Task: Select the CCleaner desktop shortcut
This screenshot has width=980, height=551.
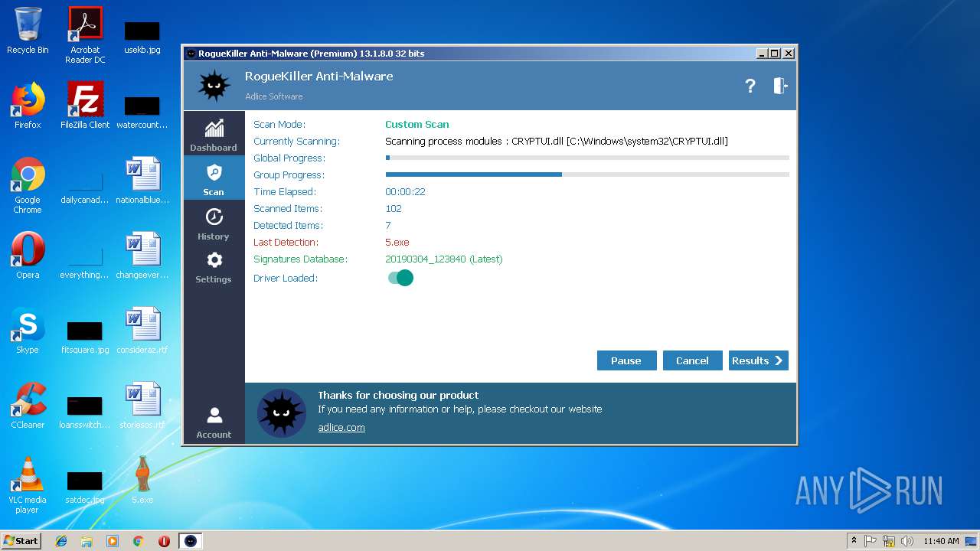Action: (x=28, y=406)
